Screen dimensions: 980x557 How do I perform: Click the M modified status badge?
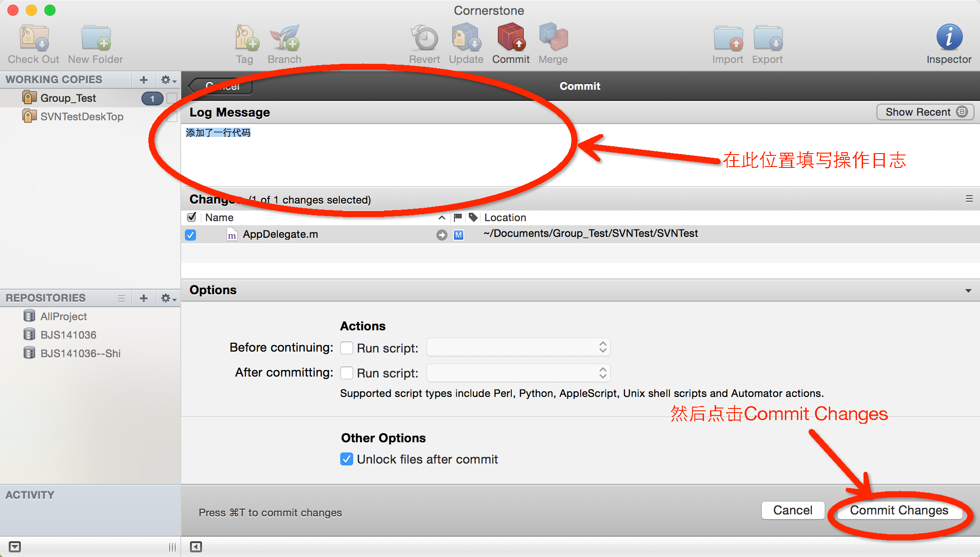(x=459, y=235)
